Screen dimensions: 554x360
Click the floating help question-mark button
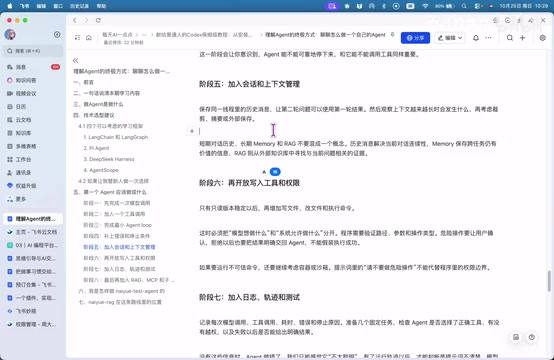[531, 337]
